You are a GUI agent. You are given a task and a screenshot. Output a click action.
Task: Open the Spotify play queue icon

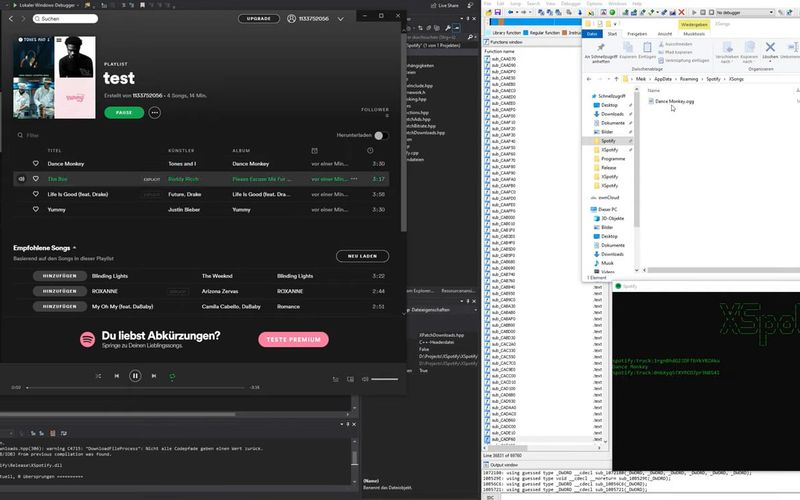[336, 379]
